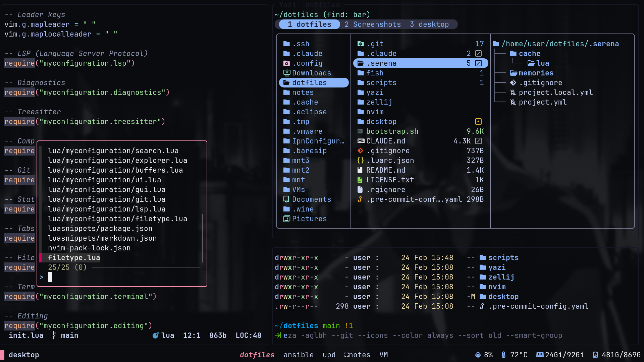Click require myconfiguration.treesitter line
This screenshot has height=362, width=644.
click(x=85, y=122)
